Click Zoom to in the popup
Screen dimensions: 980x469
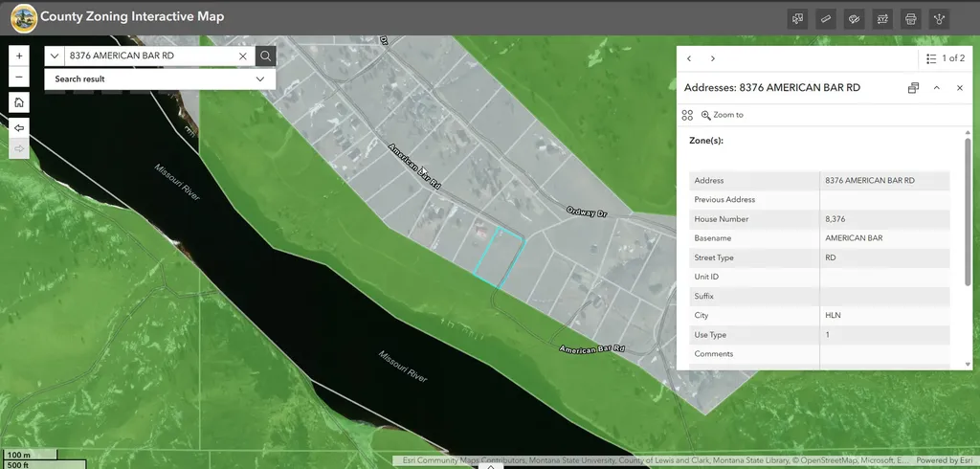722,115
